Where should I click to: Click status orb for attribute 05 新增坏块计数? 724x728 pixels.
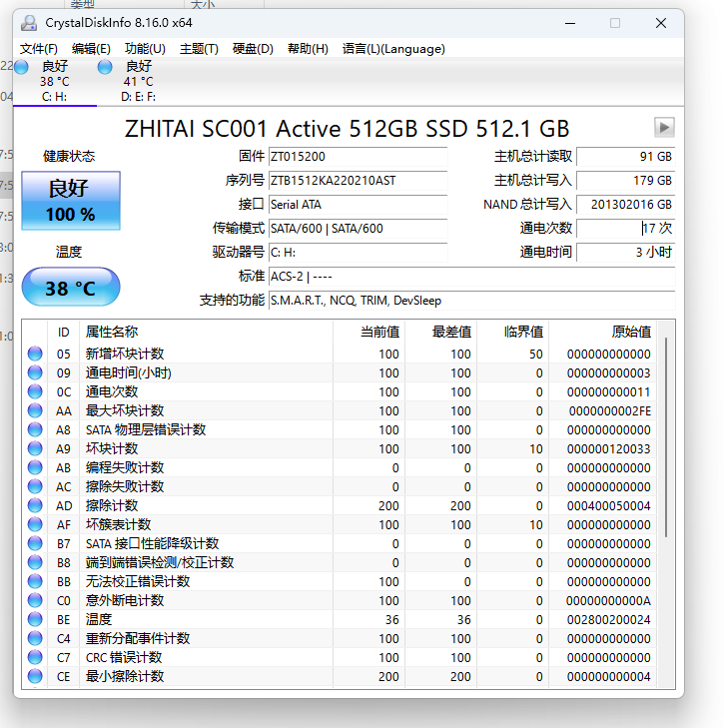[35, 354]
